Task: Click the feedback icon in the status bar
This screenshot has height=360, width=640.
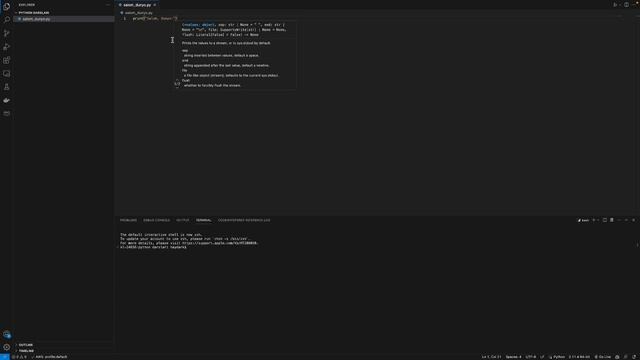Action: (626, 357)
